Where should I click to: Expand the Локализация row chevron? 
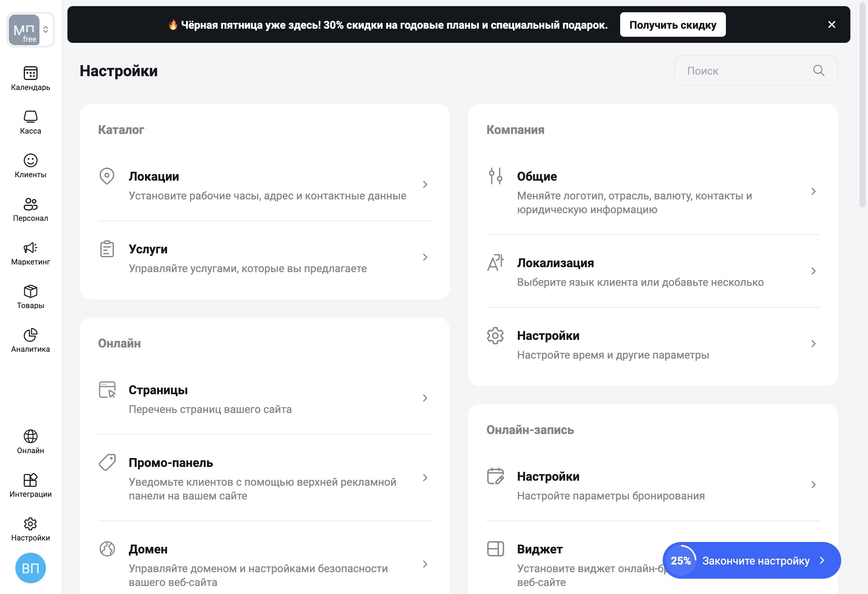point(813,271)
